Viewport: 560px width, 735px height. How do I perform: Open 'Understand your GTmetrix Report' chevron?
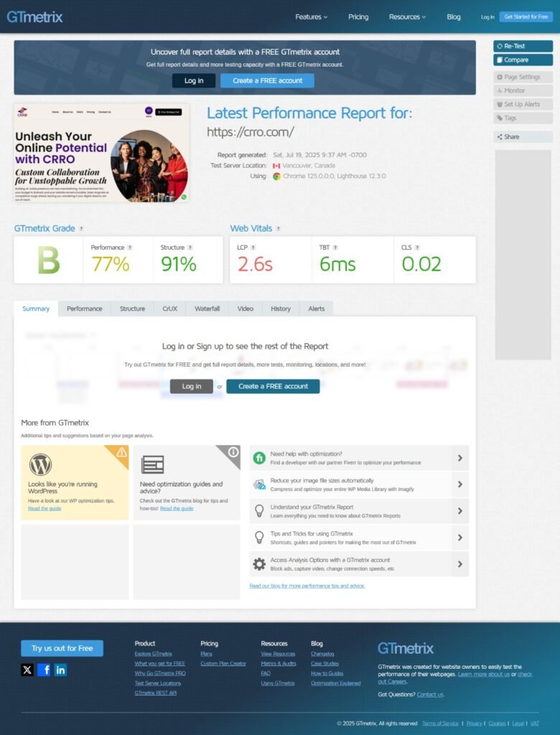pyautogui.click(x=459, y=511)
